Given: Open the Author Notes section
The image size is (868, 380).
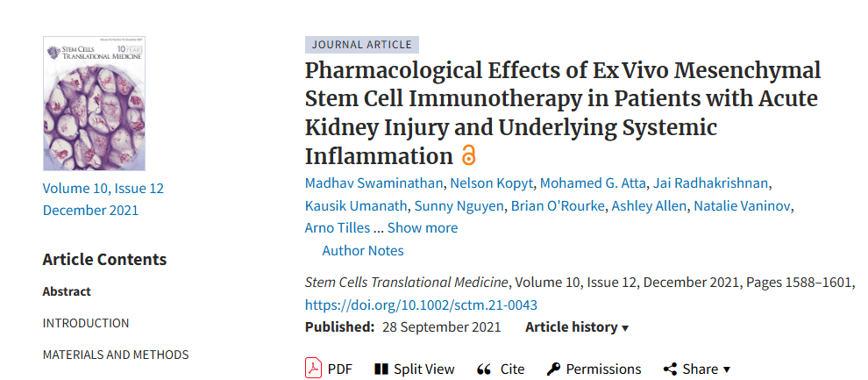Looking at the screenshot, I should tap(363, 251).
